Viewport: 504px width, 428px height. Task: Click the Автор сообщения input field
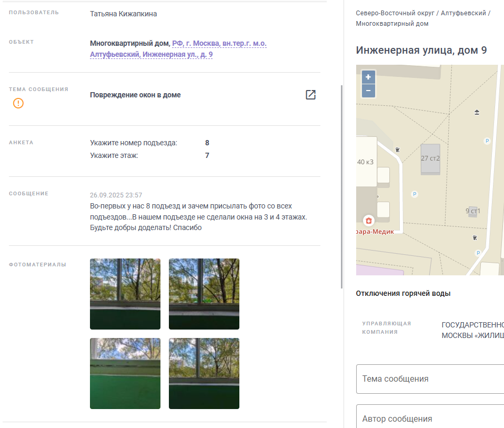coord(430,417)
